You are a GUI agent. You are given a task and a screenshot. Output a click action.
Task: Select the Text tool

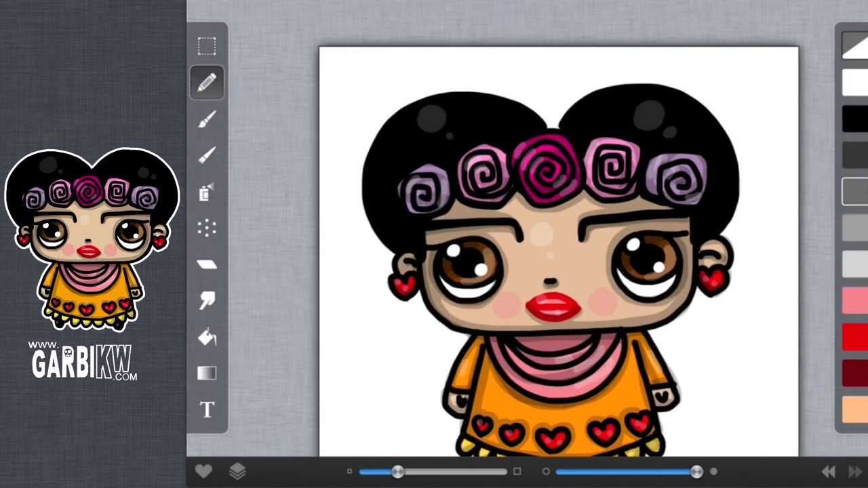click(x=207, y=410)
